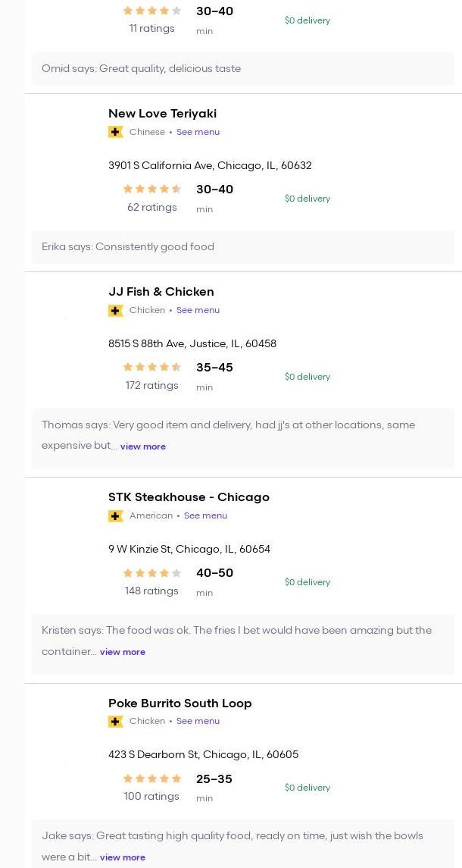This screenshot has height=868, width=462.
Task: Click the plus badge icon under Poke Burrito South Loop
Action: tap(115, 721)
